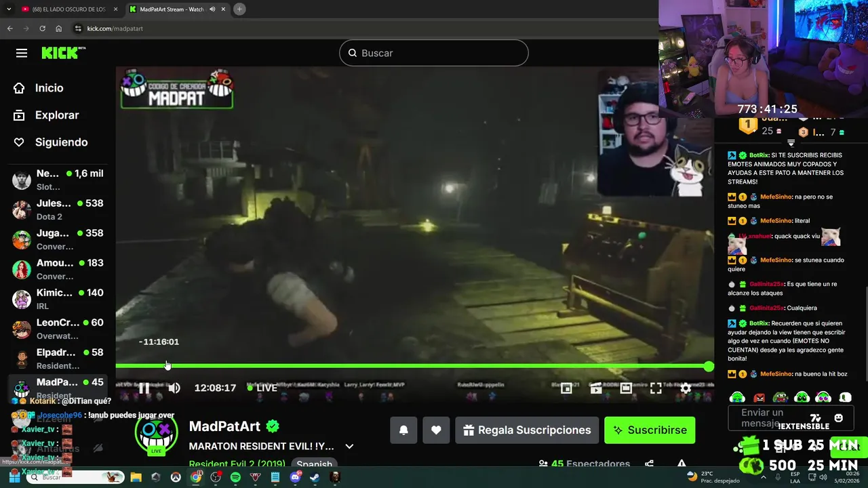868x488 pixels.
Task: Open Kimic IRL channel in sidebar
Action: point(58,299)
